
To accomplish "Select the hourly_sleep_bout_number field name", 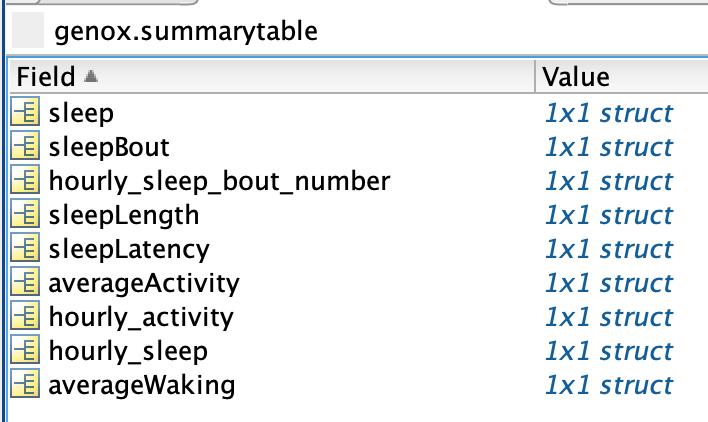I will tap(219, 181).
